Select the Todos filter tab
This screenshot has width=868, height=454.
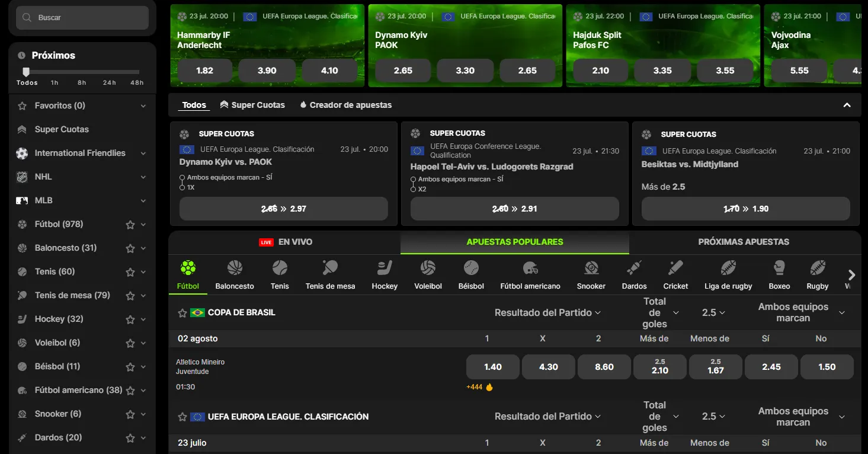pos(194,105)
